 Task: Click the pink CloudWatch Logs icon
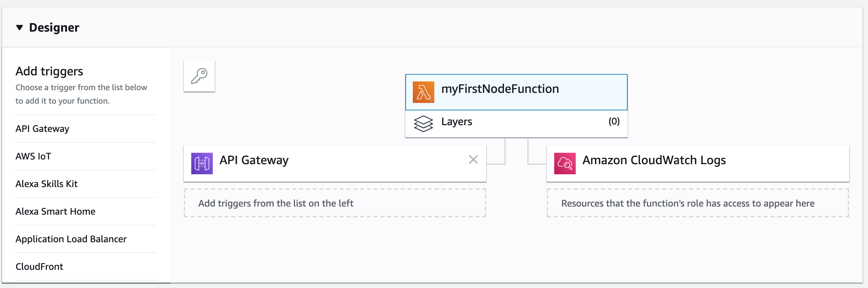coord(565,164)
